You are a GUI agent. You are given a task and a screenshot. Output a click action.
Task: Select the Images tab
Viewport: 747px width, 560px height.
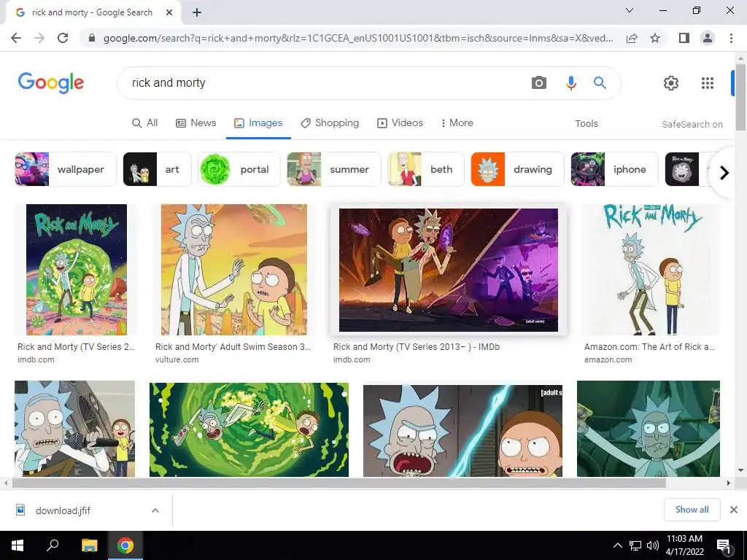tap(258, 122)
